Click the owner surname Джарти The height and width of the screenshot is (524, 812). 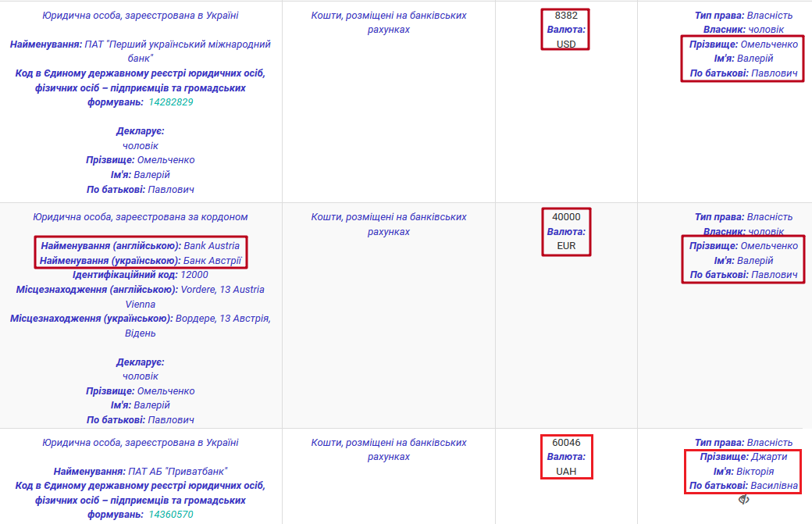click(769, 457)
